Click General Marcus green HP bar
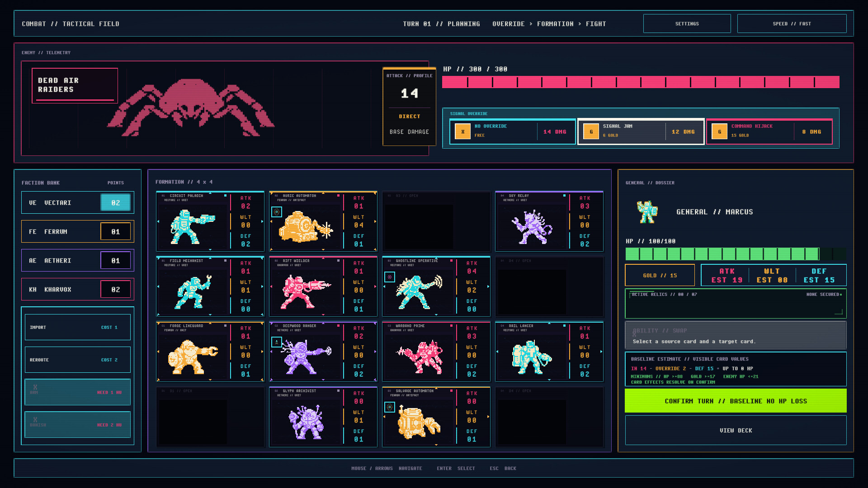 point(736,254)
